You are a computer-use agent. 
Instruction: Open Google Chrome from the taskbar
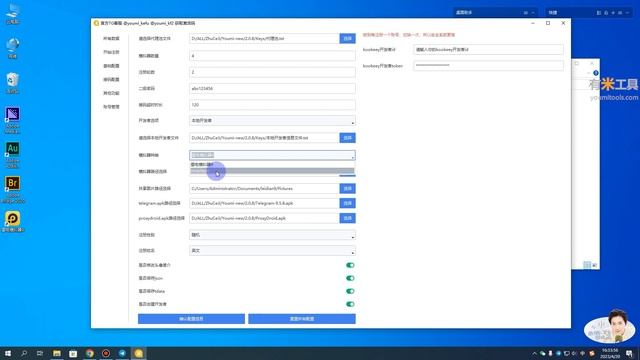[x=89, y=353]
